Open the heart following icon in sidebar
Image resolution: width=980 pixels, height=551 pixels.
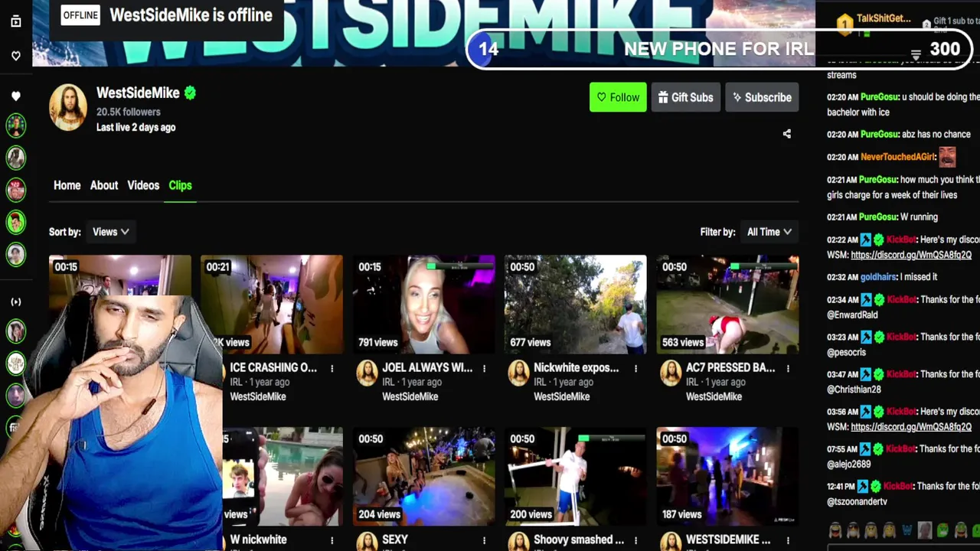pos(16,56)
